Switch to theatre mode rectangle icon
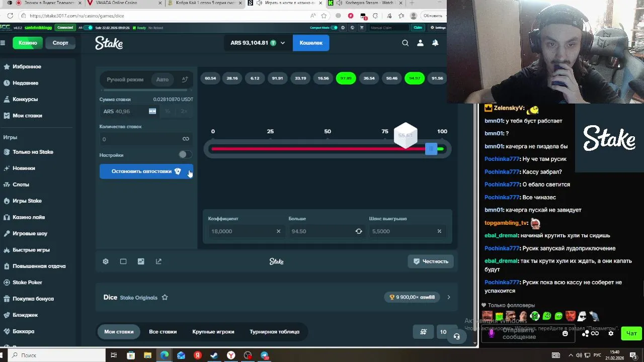 tap(123, 261)
